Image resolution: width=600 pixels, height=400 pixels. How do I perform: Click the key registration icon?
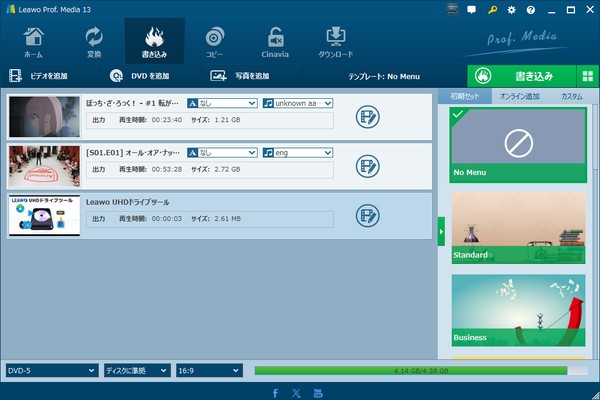pos(492,10)
